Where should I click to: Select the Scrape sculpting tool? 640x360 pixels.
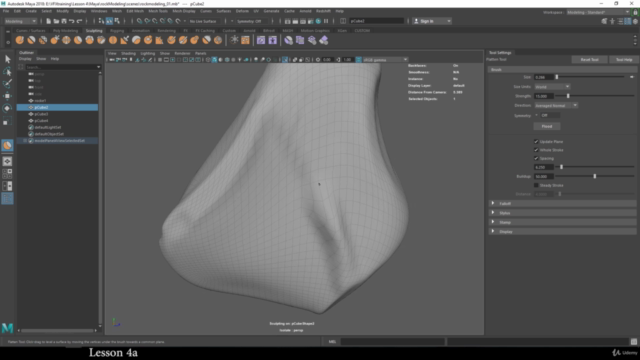(148, 40)
